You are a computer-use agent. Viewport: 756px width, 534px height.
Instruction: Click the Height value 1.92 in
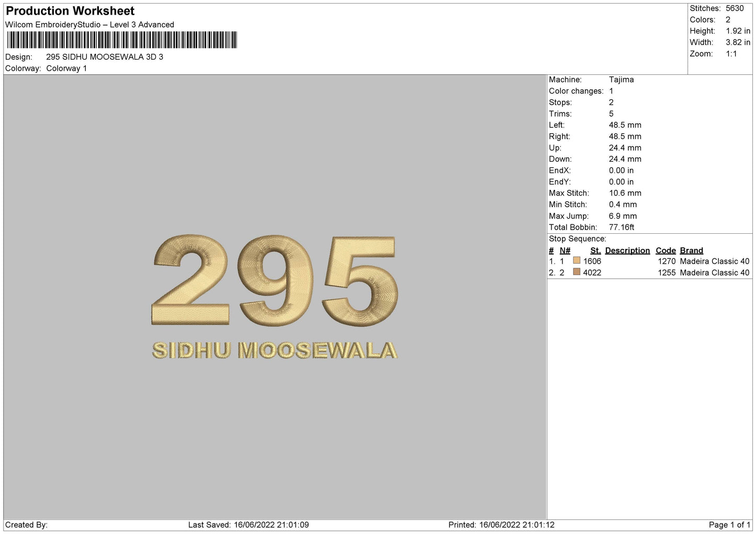pyautogui.click(x=738, y=31)
